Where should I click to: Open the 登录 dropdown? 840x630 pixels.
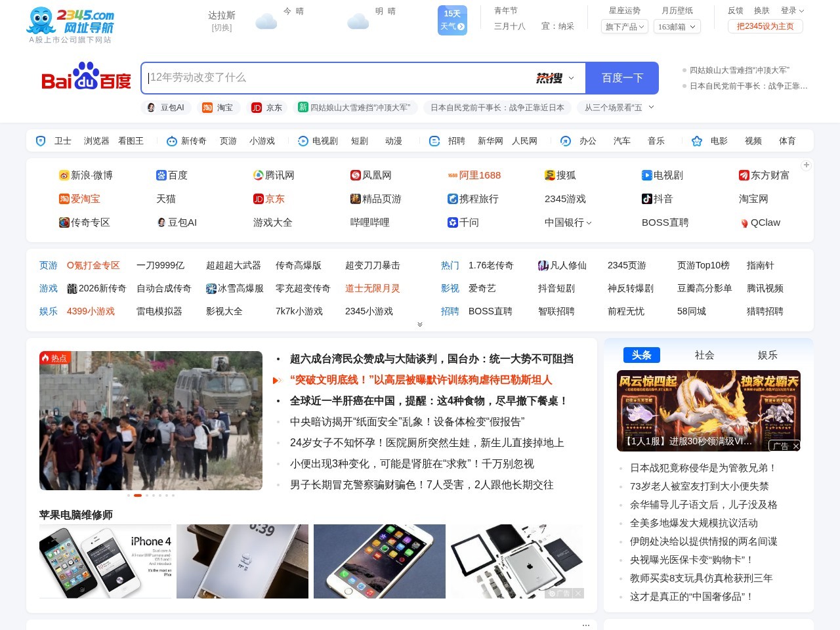click(792, 10)
